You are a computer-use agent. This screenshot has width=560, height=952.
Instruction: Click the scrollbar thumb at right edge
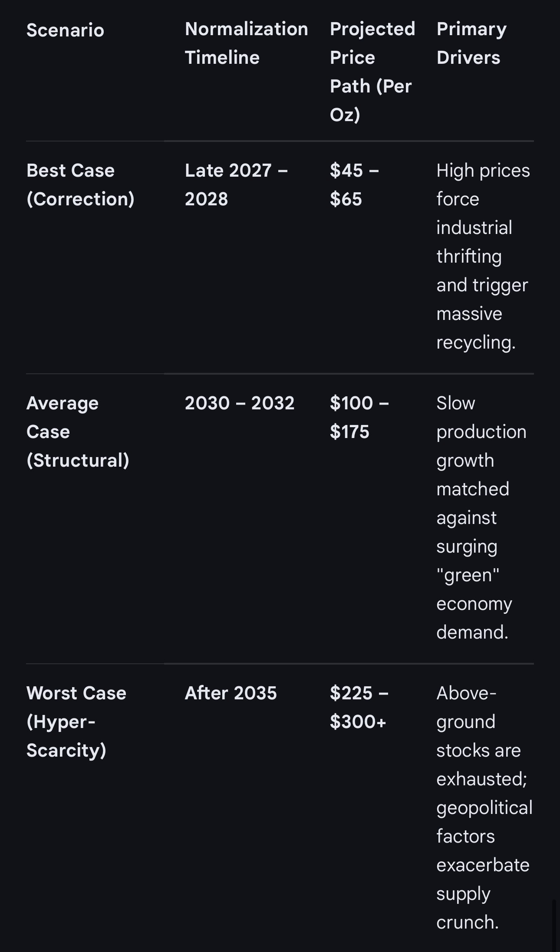[x=554, y=925]
